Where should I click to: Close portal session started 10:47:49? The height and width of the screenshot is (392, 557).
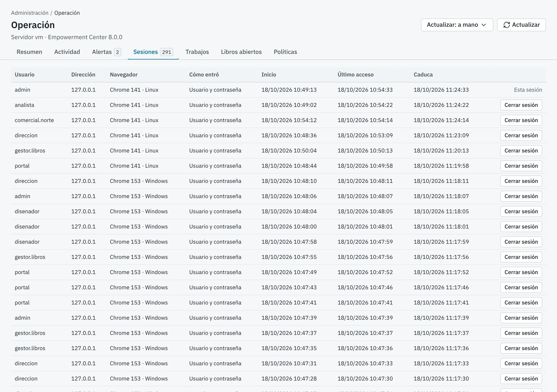pyautogui.click(x=521, y=272)
